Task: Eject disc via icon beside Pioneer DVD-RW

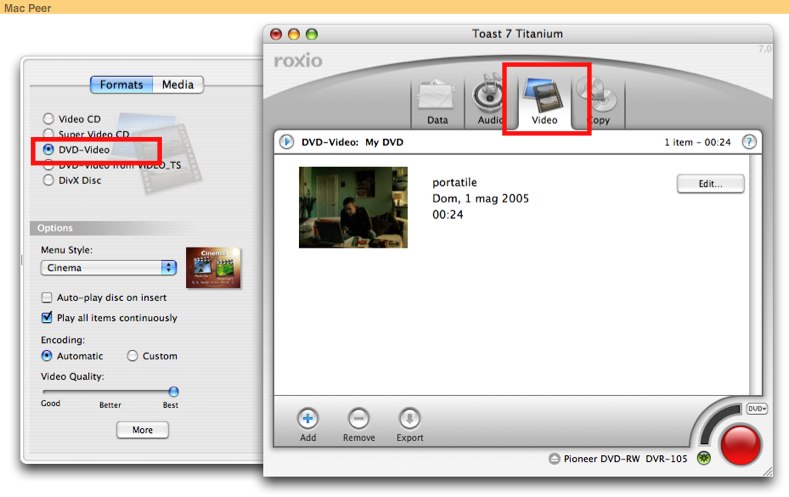Action: [x=554, y=459]
